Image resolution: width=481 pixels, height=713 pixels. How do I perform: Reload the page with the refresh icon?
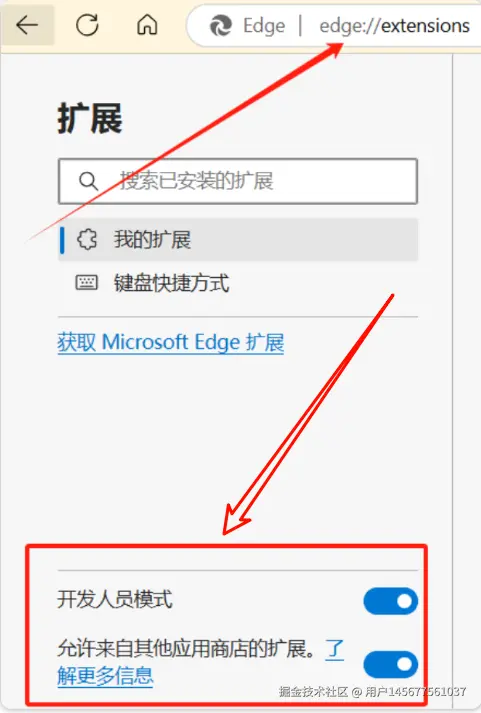[x=87, y=25]
